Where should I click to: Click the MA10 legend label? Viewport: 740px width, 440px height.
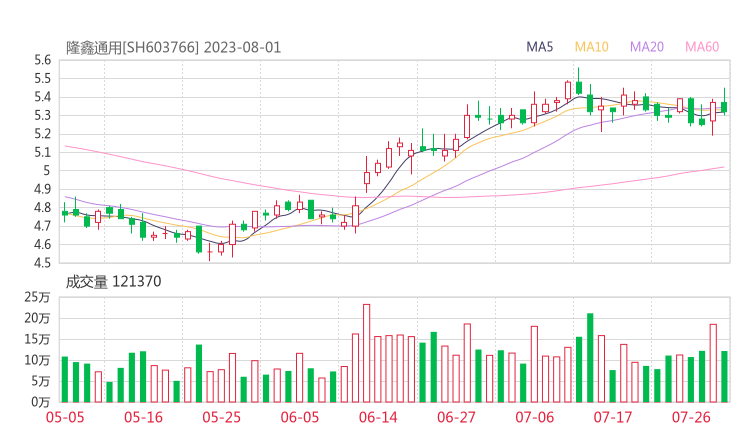click(592, 47)
